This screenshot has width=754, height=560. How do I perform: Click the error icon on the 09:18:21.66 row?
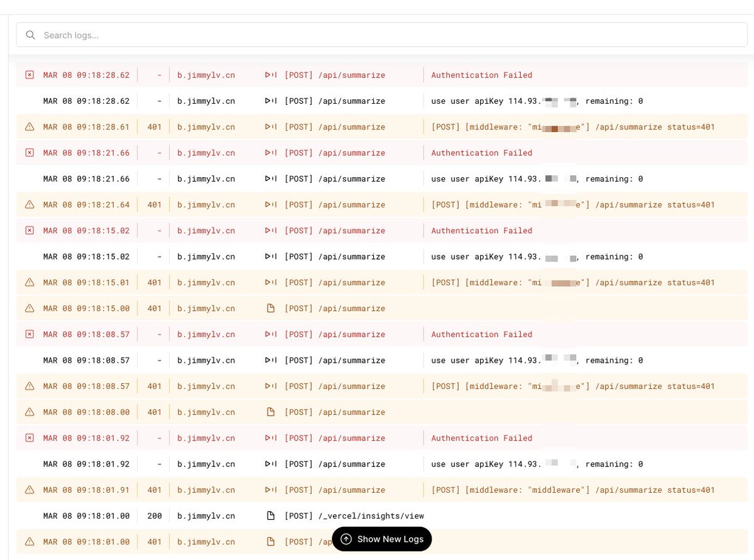click(x=30, y=153)
